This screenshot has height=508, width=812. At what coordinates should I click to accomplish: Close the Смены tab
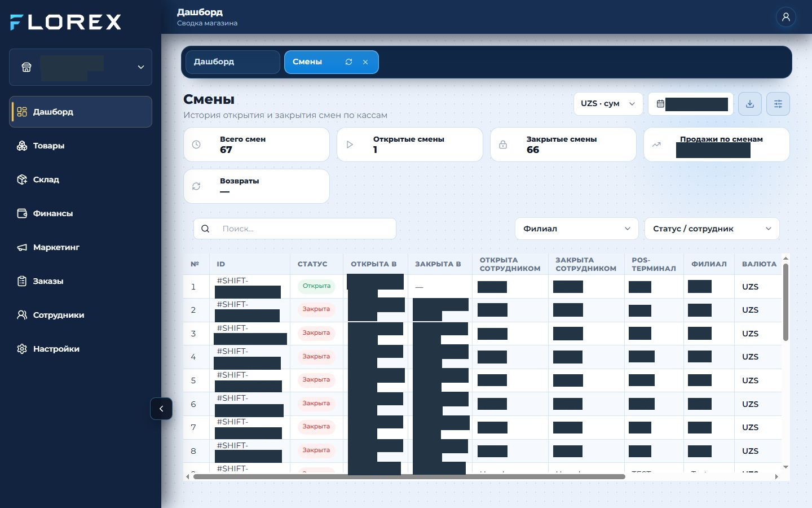[365, 62]
